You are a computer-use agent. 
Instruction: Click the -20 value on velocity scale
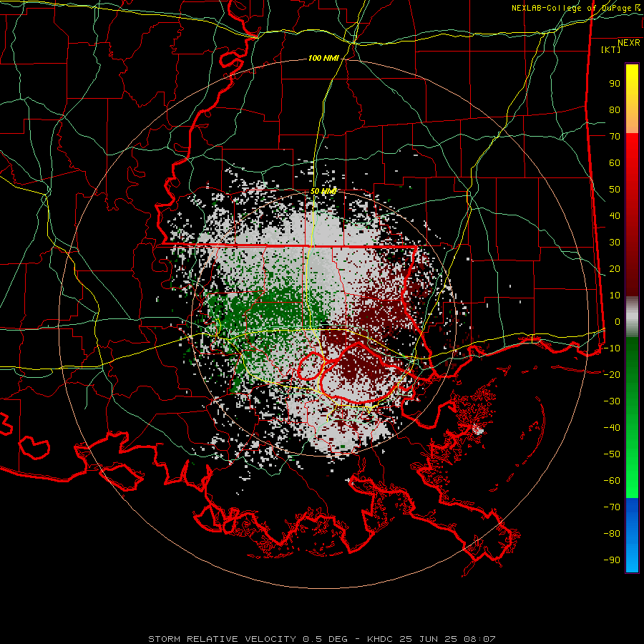612,374
